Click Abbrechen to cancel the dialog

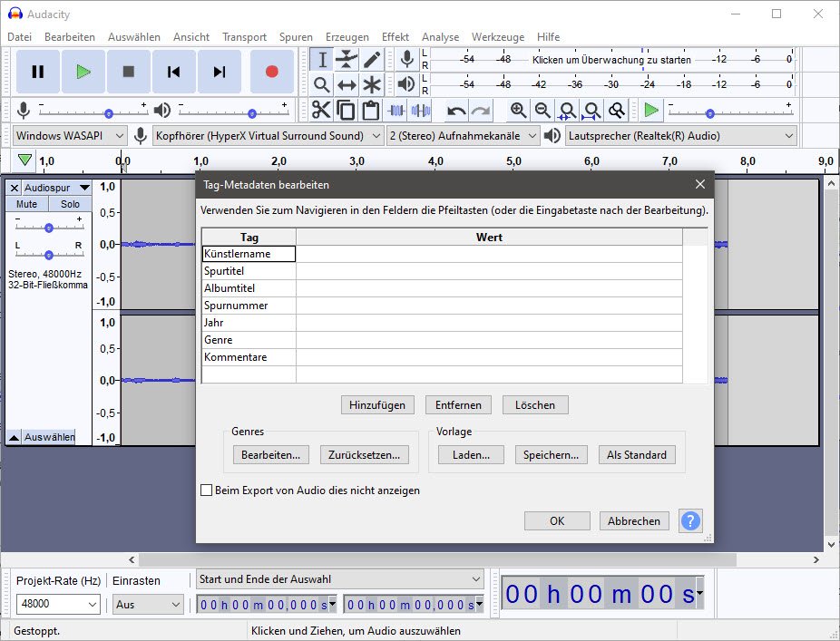point(634,521)
